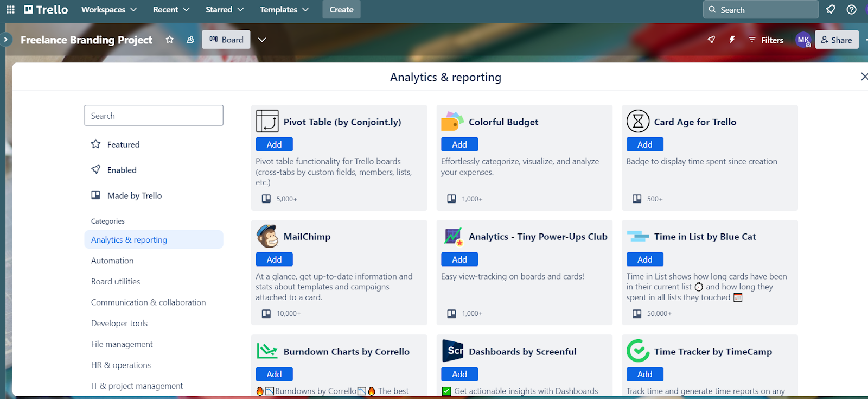
Task: Add Burndown Charts by Corrello
Action: (274, 374)
